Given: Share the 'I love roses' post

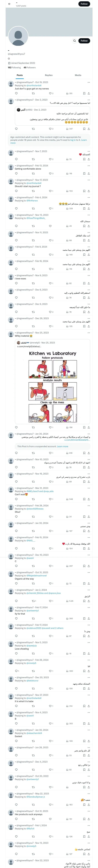Looking at the screenshot, I should point(89,283).
